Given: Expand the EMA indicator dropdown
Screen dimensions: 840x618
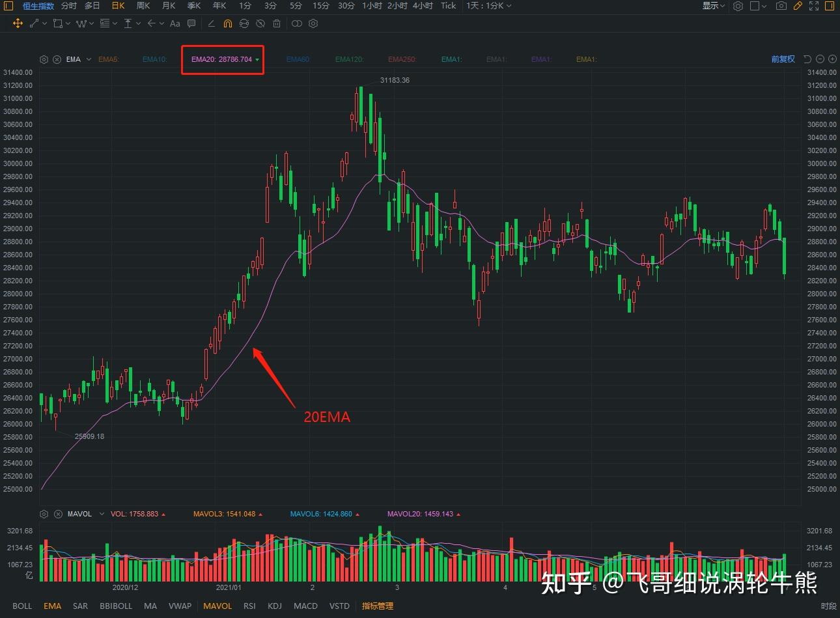Looking at the screenshot, I should pyautogui.click(x=89, y=59).
